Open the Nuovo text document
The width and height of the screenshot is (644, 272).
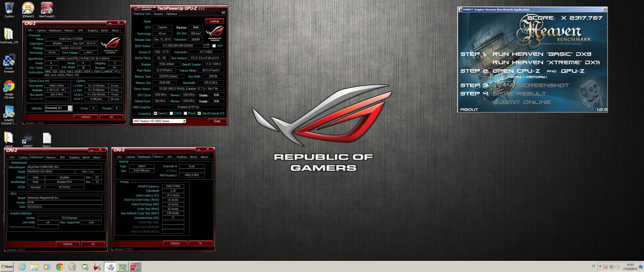tap(47, 140)
